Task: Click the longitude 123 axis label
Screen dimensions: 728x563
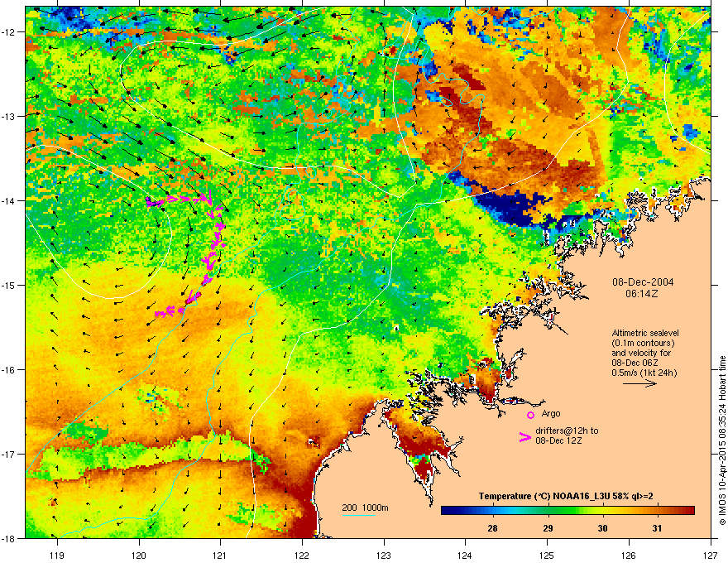Action: [x=384, y=555]
